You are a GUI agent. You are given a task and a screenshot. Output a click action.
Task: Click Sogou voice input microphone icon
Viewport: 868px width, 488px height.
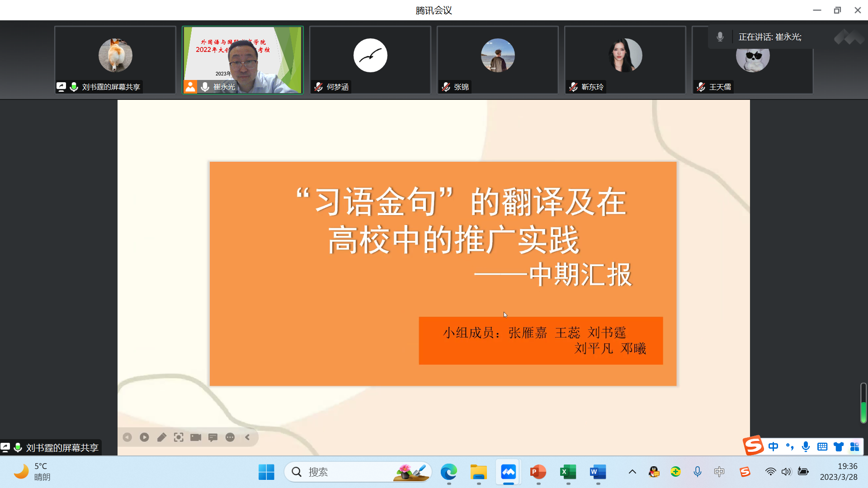806,447
